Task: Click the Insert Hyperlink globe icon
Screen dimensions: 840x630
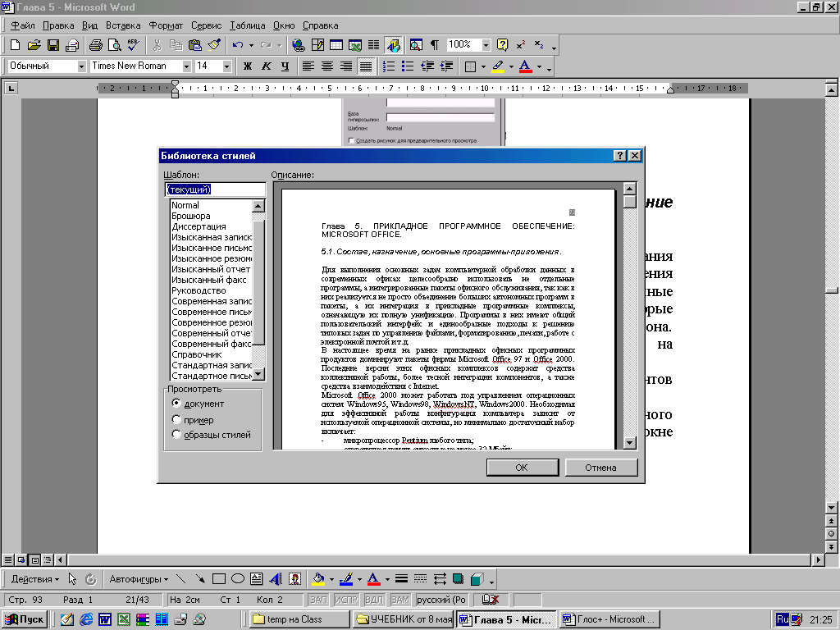Action: pyautogui.click(x=299, y=45)
